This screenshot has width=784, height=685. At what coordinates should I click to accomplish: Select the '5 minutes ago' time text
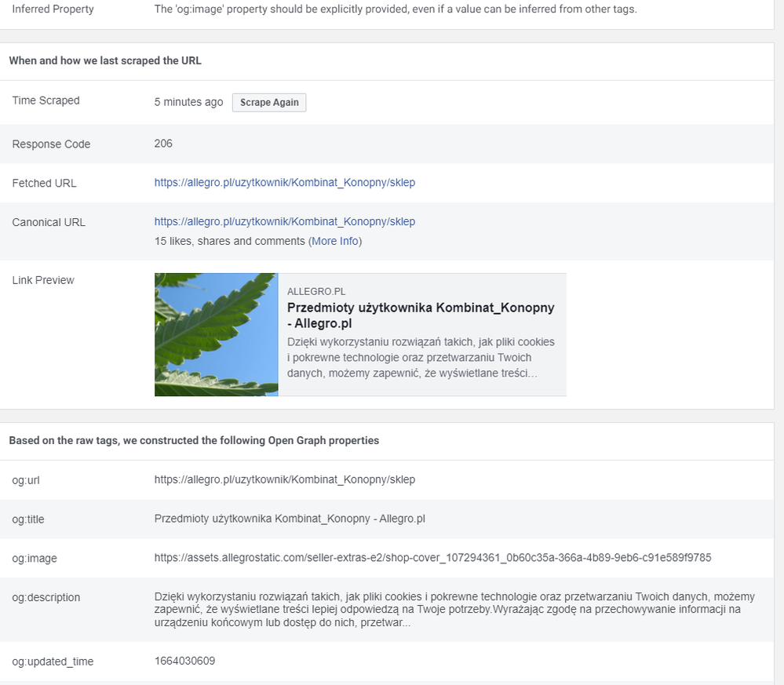[x=188, y=102]
